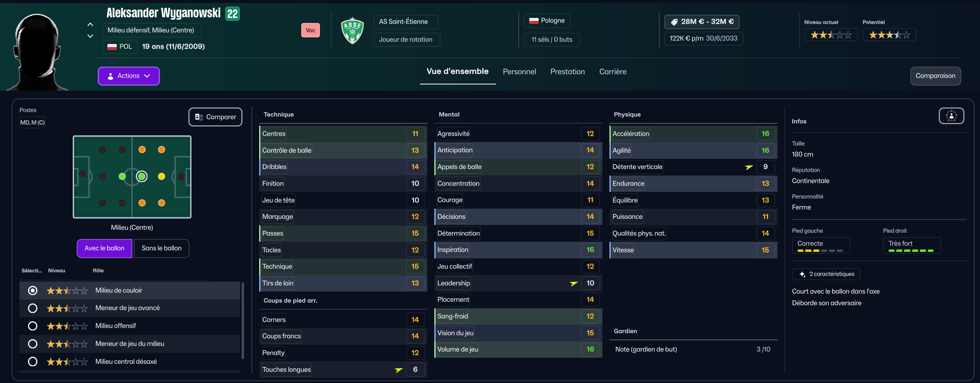The image size is (980, 383).
Task: Choose the Milieu central désaxé role
Action: tap(33, 362)
